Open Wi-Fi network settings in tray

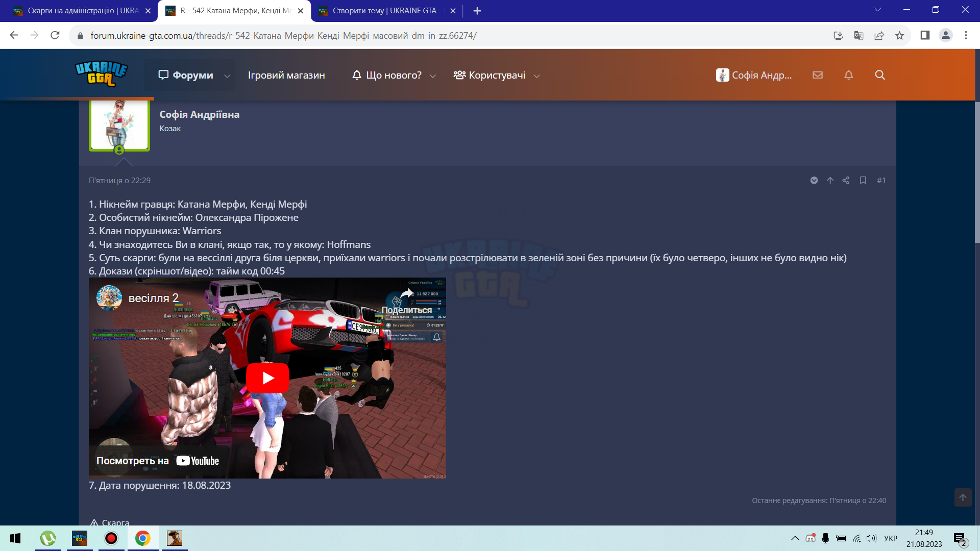point(857,538)
